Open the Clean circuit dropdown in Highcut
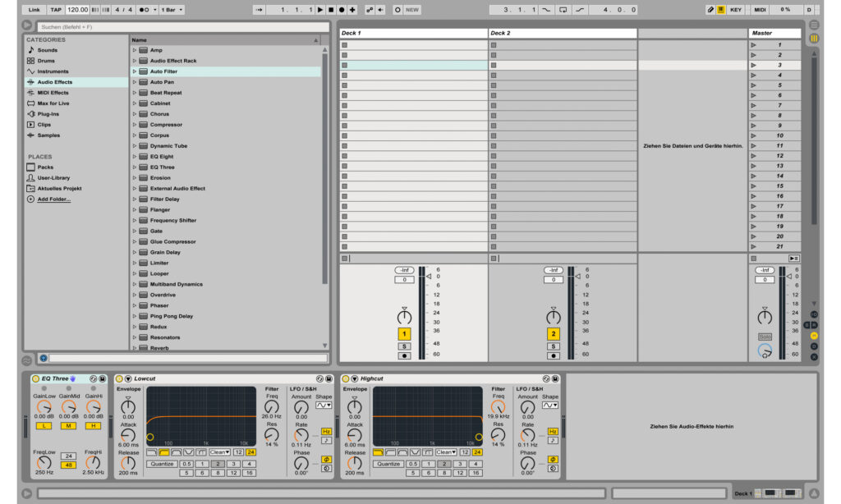Viewport: 841px width, 504px height. click(x=446, y=452)
